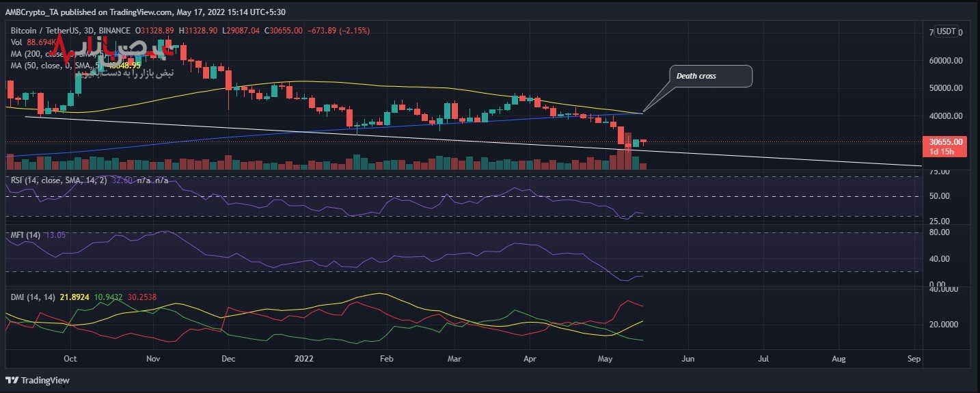The width and height of the screenshot is (980, 393).
Task: Click the 60000.00 price axis label
Action: click(946, 60)
